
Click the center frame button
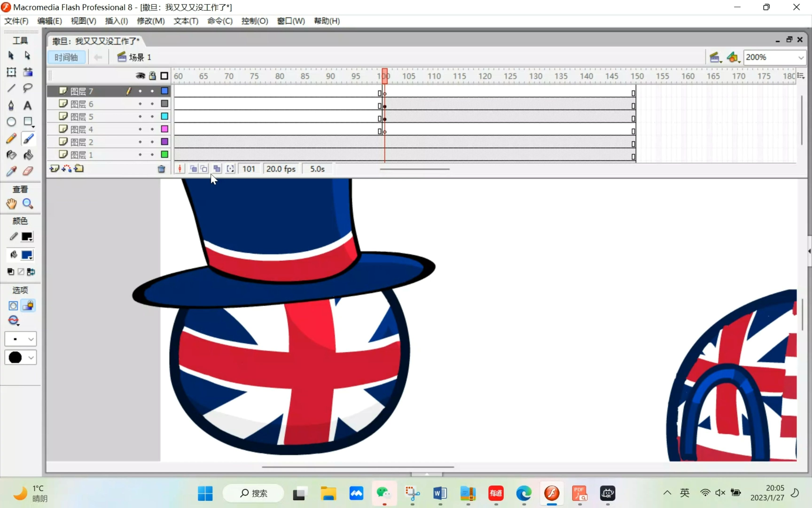pos(180,169)
